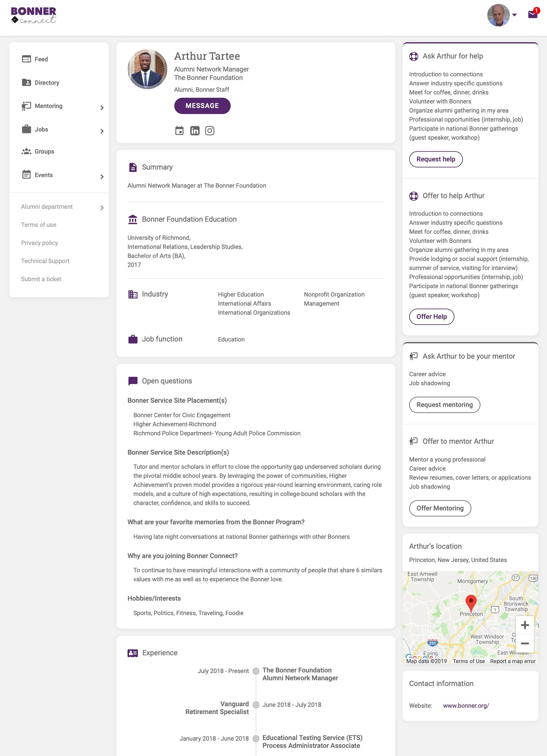This screenshot has height=756, width=547.
Task: Click the Request help button
Action: click(436, 159)
